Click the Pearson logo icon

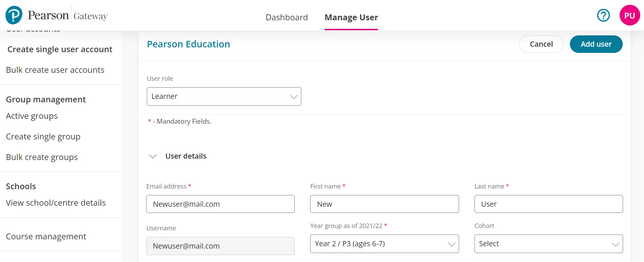(14, 15)
